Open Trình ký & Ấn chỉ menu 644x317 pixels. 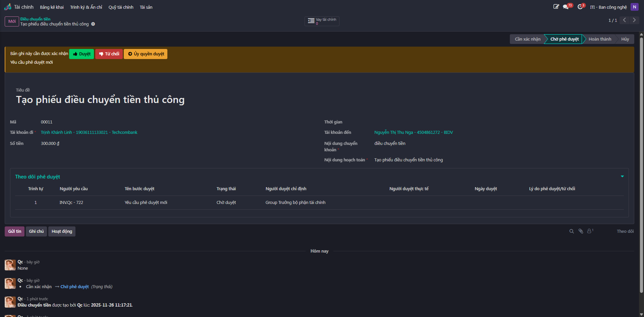(x=86, y=7)
